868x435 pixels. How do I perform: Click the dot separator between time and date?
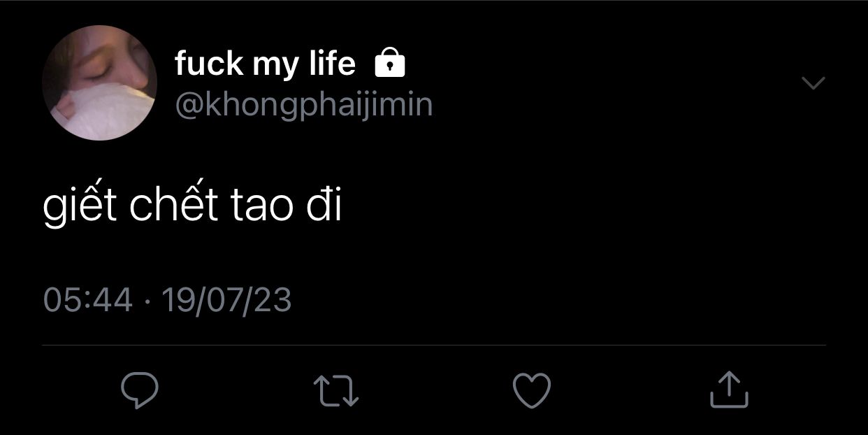tap(147, 301)
